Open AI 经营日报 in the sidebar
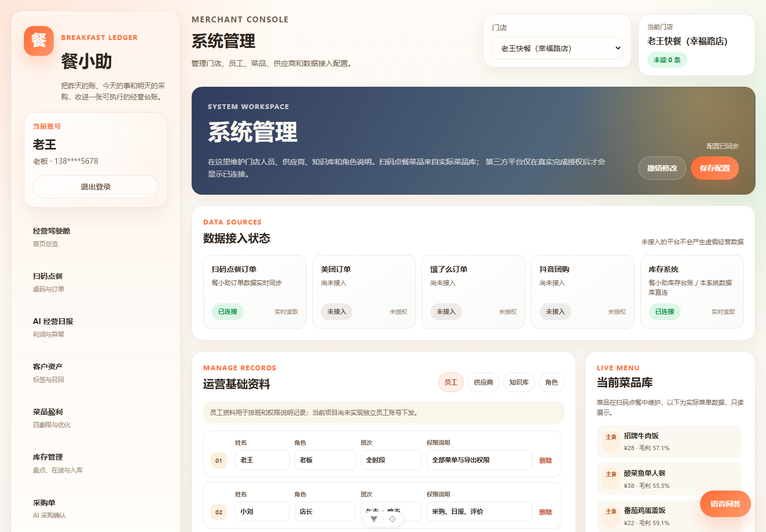The image size is (766, 532). (96, 328)
